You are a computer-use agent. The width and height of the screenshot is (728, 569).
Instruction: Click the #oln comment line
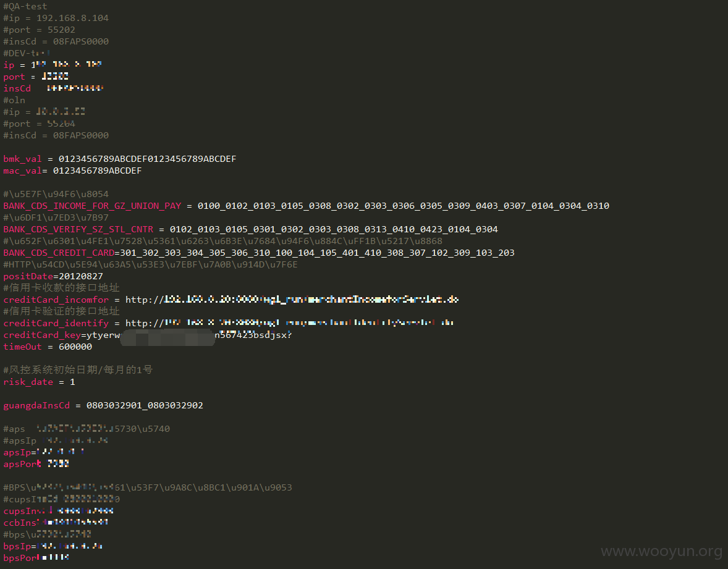pos(14,100)
